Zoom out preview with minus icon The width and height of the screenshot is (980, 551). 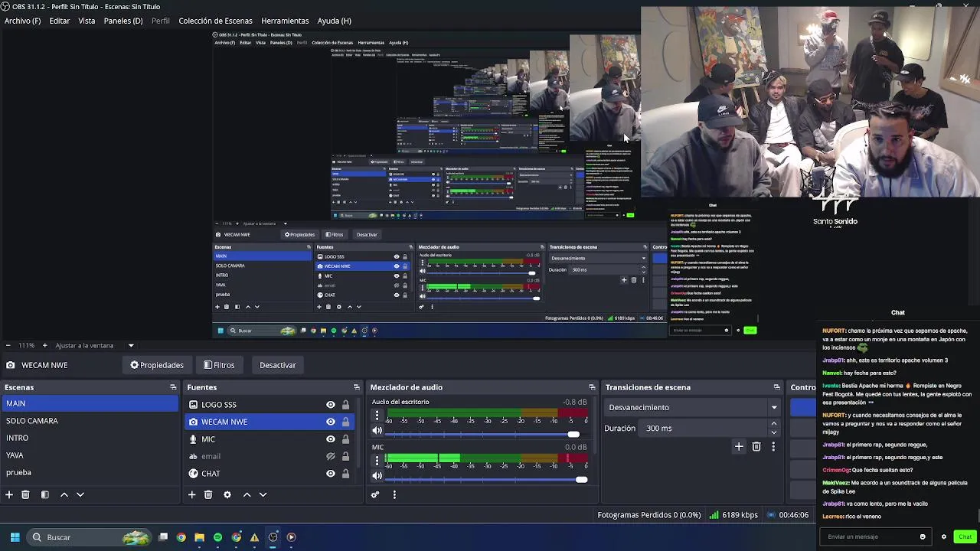click(8, 345)
